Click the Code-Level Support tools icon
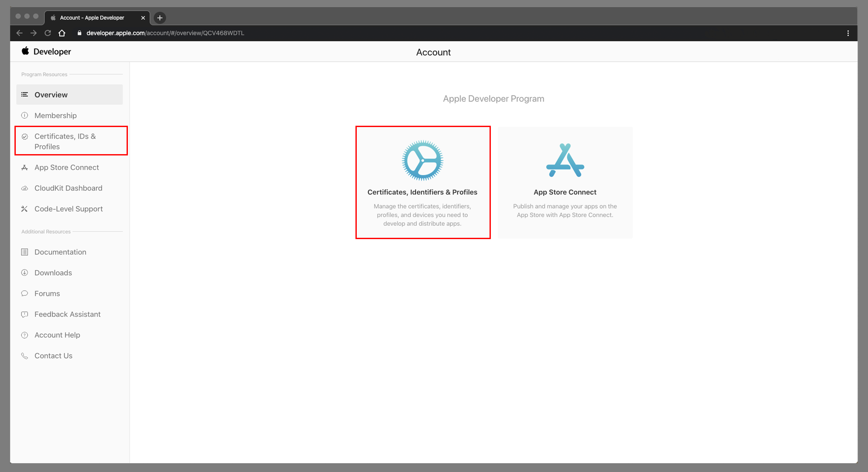This screenshot has height=472, width=868. [25, 209]
